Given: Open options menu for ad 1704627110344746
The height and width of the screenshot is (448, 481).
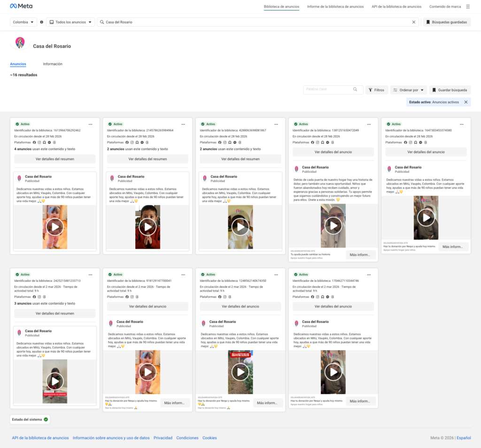Looking at the screenshot, I should coord(369,275).
